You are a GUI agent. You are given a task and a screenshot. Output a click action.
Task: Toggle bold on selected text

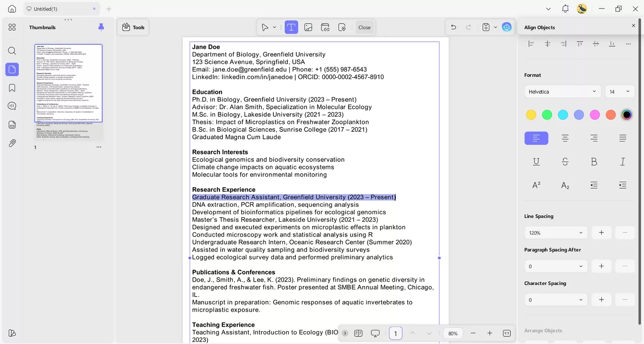[x=594, y=162]
